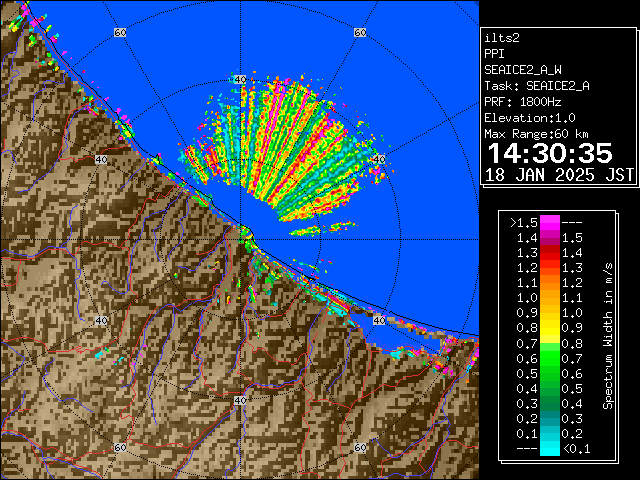Pick the yellow swatch in the legend
The image size is (640, 480).
[550, 328]
